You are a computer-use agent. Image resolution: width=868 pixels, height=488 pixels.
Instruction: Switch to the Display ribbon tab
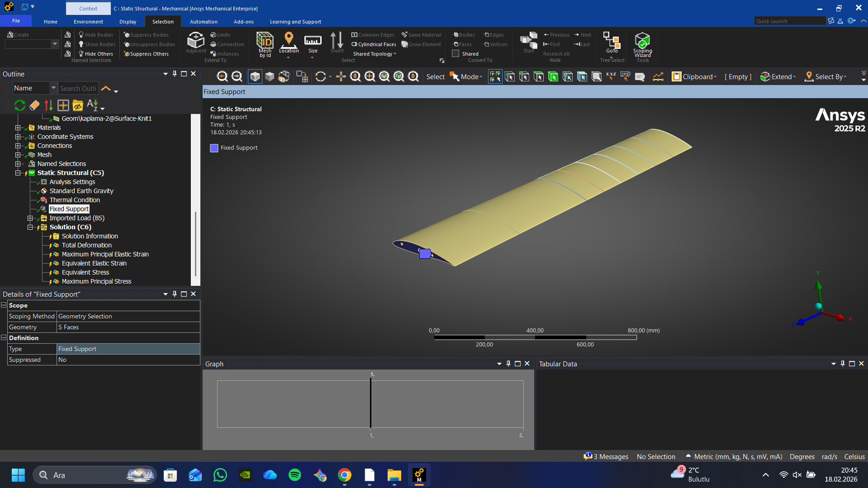[x=128, y=22]
